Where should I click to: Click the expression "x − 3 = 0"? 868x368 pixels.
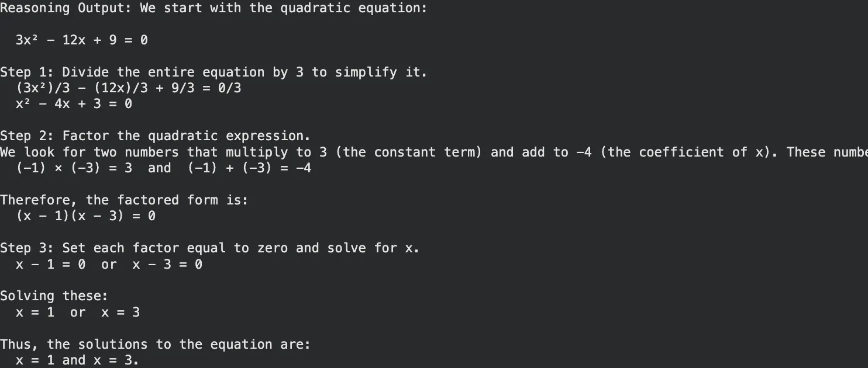(x=167, y=265)
